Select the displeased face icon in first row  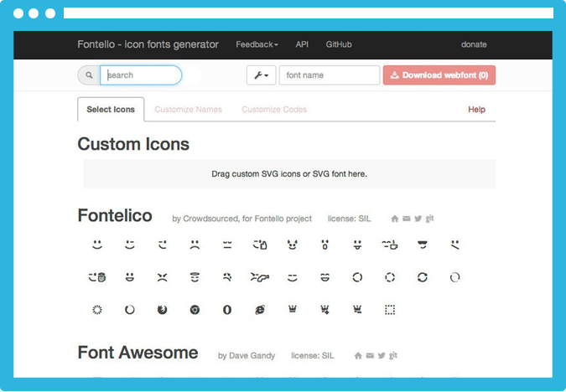(454, 245)
